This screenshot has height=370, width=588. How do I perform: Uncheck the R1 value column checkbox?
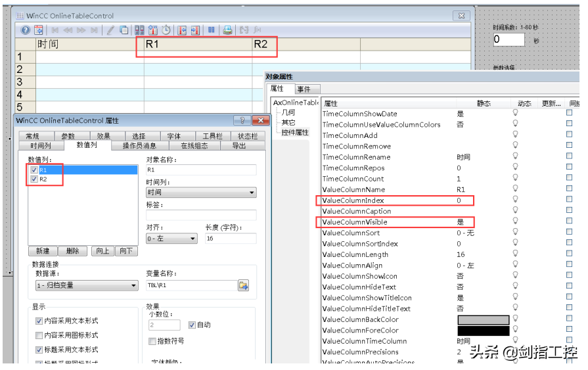[34, 170]
